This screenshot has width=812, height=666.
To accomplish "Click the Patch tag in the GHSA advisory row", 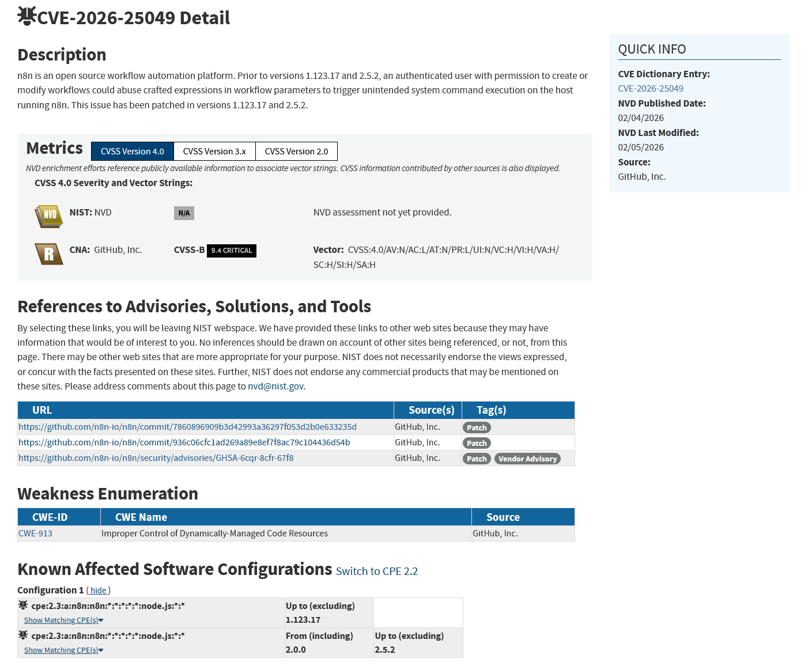I will [x=477, y=459].
